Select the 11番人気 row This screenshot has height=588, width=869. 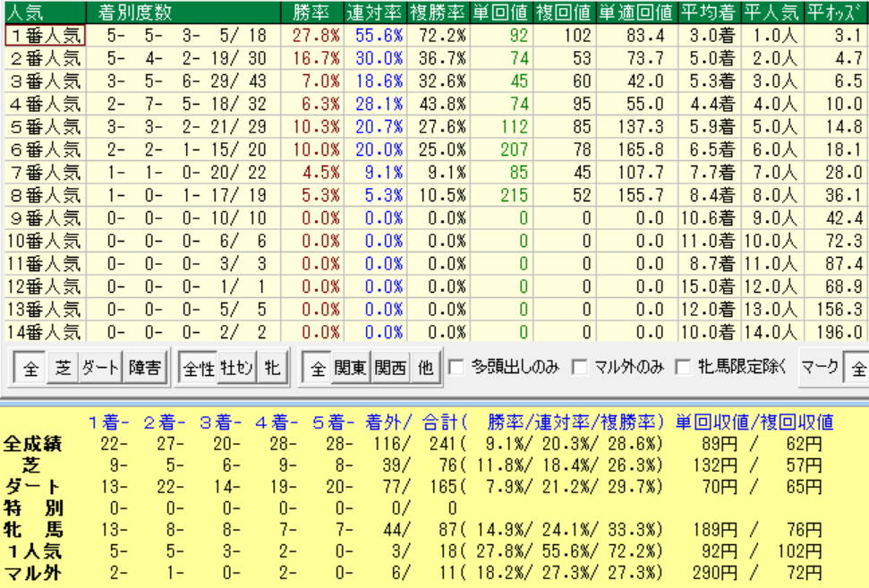(435, 263)
